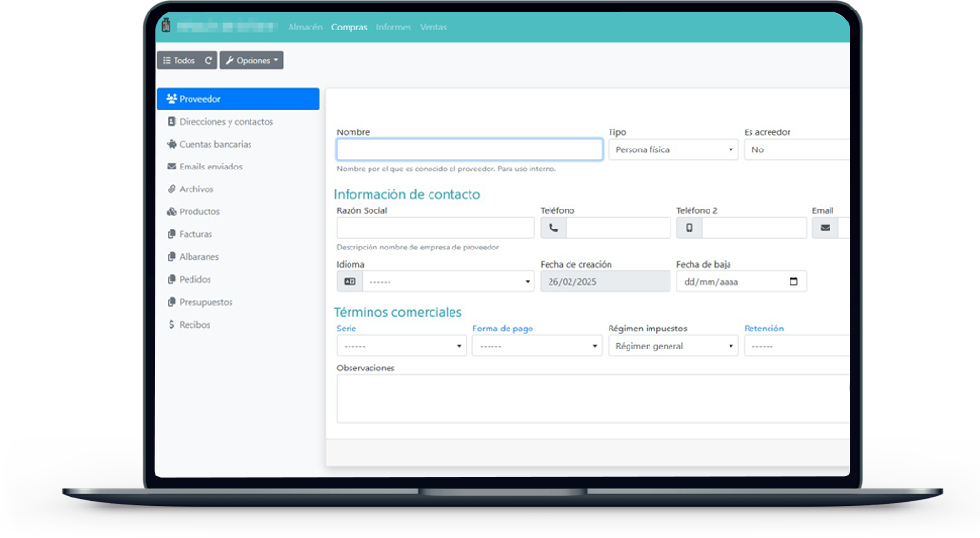Click the calendar icon in Fecha de baja
Screen dimensions: 980x538
pyautogui.click(x=794, y=282)
